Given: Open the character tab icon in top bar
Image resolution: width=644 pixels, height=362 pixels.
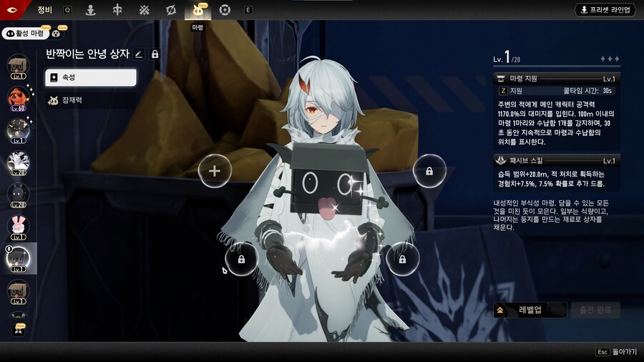Looking at the screenshot, I should [x=90, y=10].
